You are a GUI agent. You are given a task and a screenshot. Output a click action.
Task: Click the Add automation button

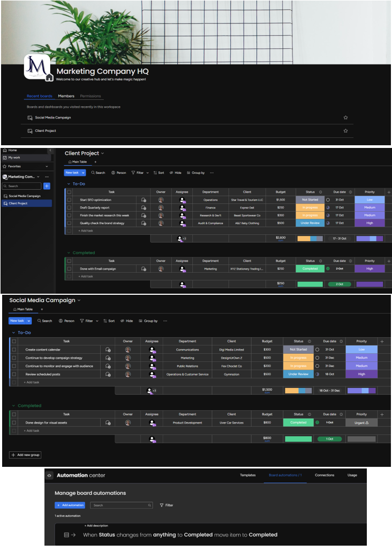click(70, 505)
